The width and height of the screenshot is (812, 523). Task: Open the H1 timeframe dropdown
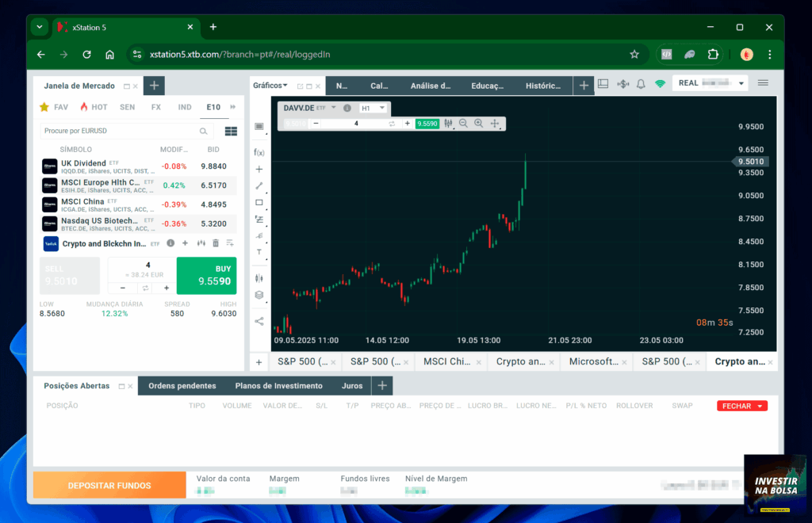point(373,108)
